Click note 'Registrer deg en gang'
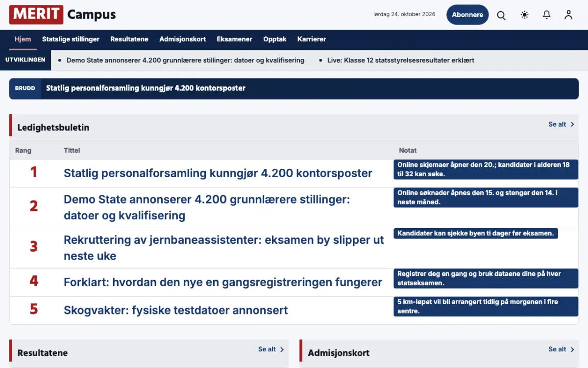The image size is (588, 368). point(486,279)
